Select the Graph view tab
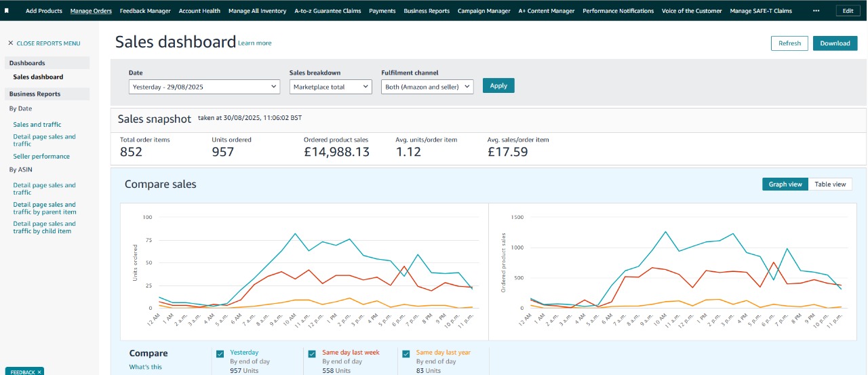The height and width of the screenshot is (375, 868). (785, 184)
